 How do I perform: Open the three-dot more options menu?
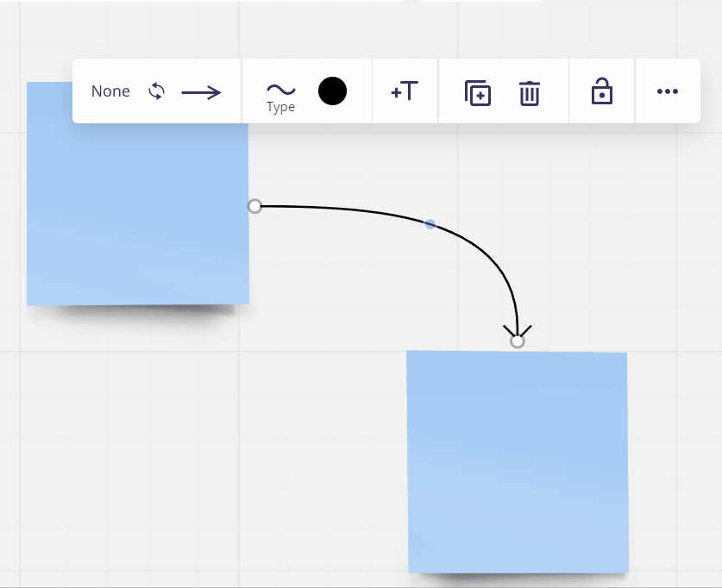(667, 91)
